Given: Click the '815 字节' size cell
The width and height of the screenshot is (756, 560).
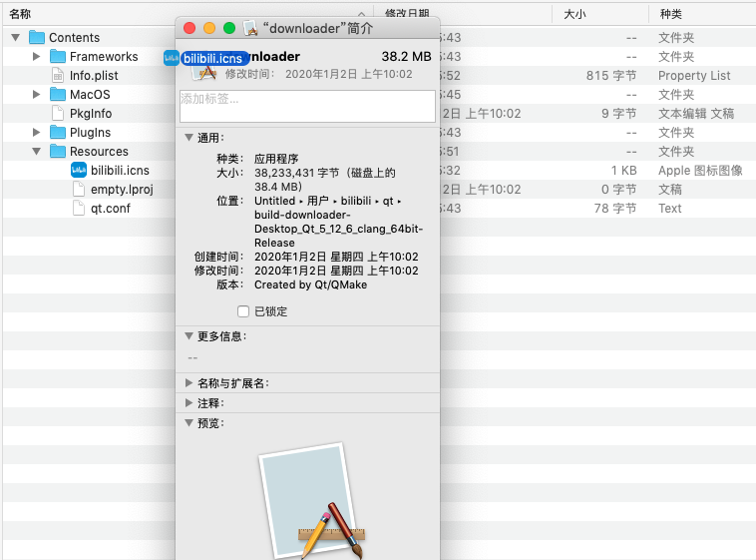Looking at the screenshot, I should [x=611, y=75].
